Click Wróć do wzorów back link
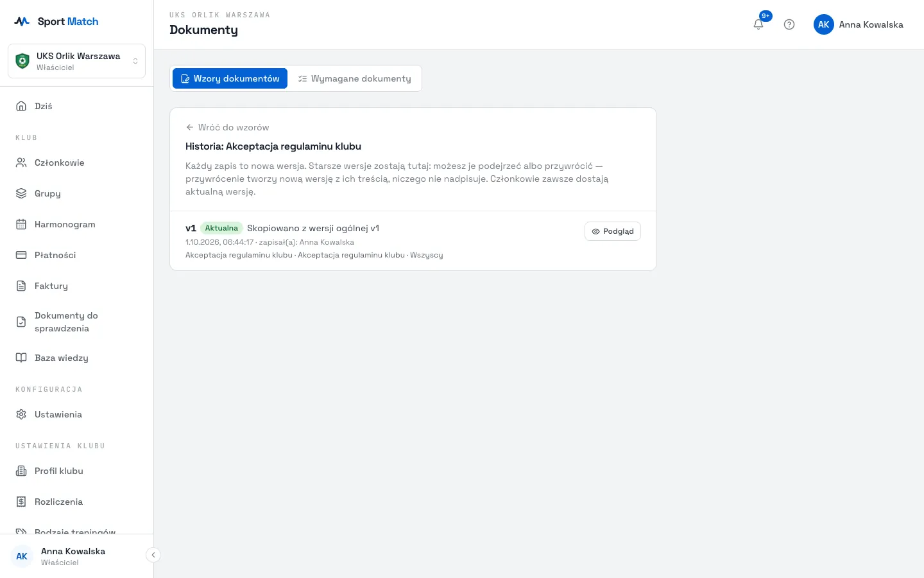The width and height of the screenshot is (924, 578). 227,127
